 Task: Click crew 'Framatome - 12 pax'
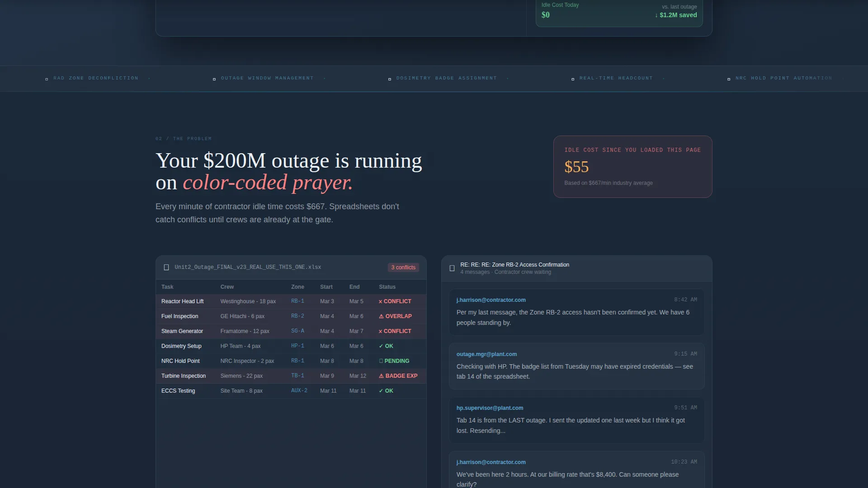pyautogui.click(x=245, y=331)
